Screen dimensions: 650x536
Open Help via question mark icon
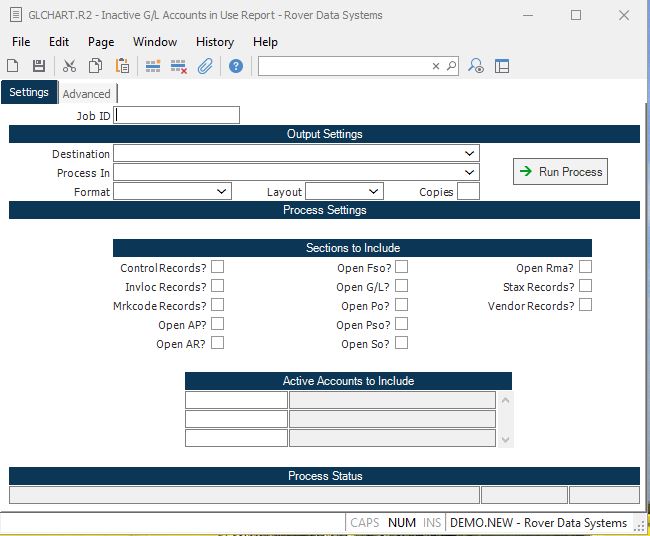pyautogui.click(x=236, y=66)
